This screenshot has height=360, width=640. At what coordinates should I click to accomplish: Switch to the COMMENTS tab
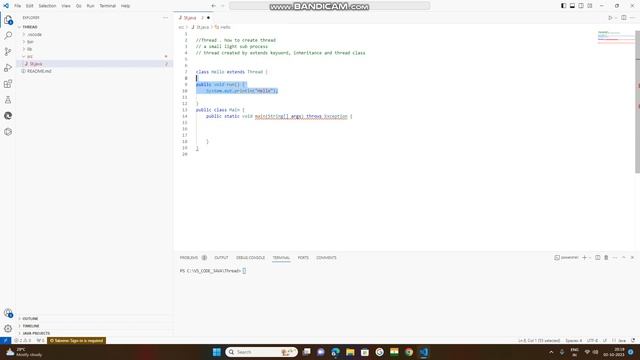[327, 258]
